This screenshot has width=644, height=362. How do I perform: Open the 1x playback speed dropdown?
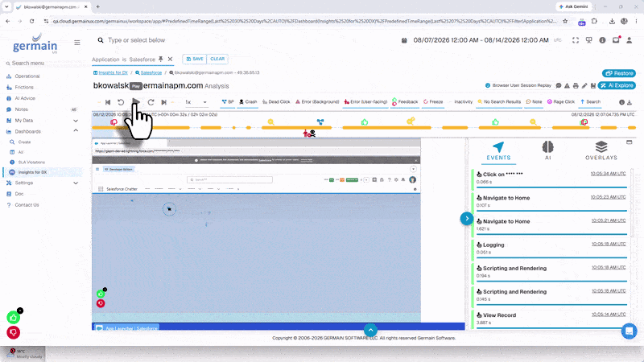(196, 102)
